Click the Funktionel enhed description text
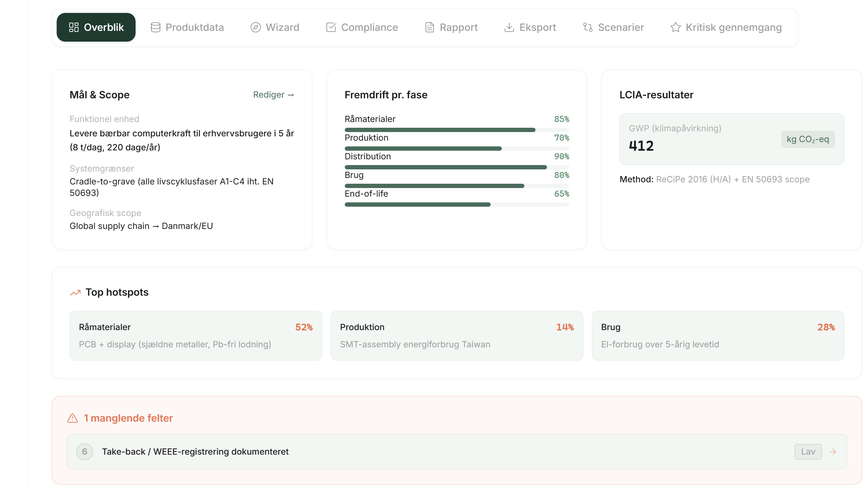This screenshot has width=868, height=488. [182, 140]
